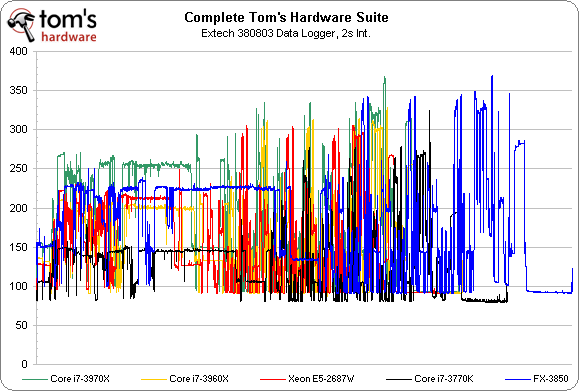Viewport: 579px width, 391px height.
Task: Select the subtitle 'Extech 380803 Data Logger, 2s Int.'
Action: (285, 33)
